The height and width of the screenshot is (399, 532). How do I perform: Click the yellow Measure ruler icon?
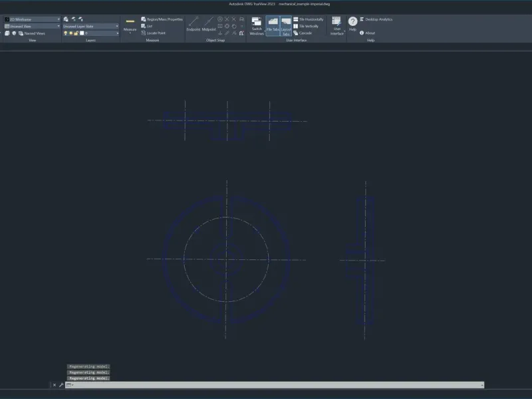pyautogui.click(x=130, y=21)
